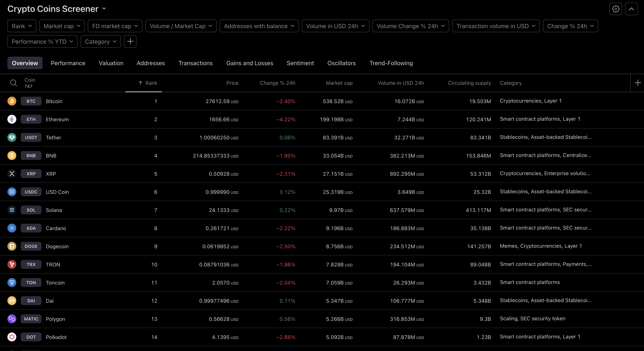Sort by the Price column header

(x=232, y=83)
